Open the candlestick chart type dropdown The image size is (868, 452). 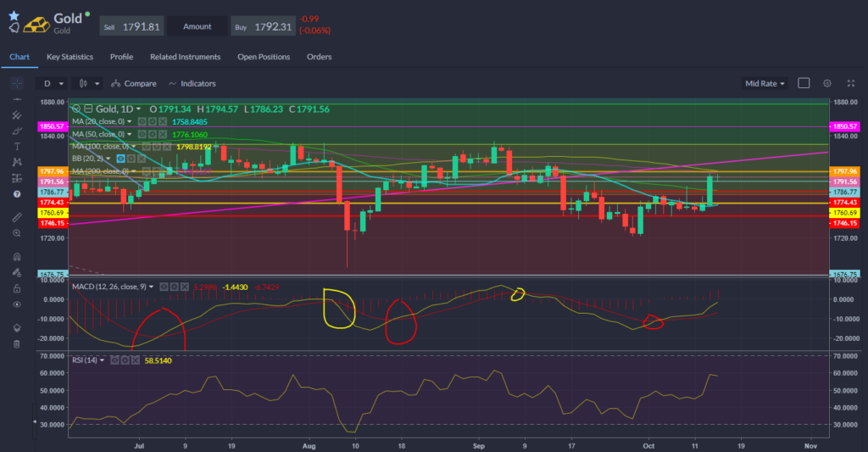pos(88,83)
